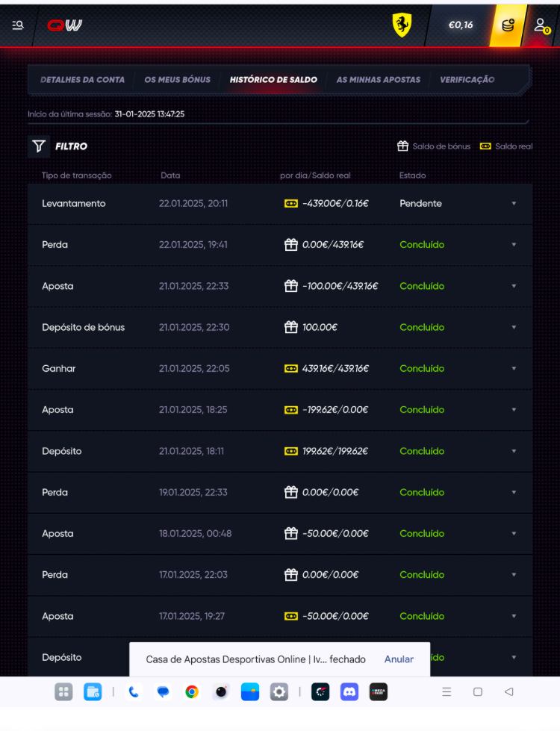Viewport: 560px width, 731px height.
Task: Open Chrome from the taskbar
Action: click(x=192, y=691)
